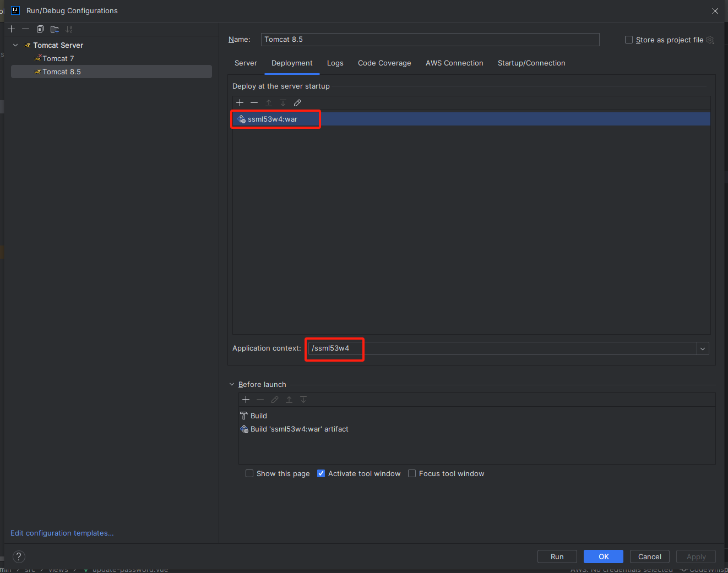Enable Store as project file
Viewport: 728px width, 573px height.
tap(629, 40)
